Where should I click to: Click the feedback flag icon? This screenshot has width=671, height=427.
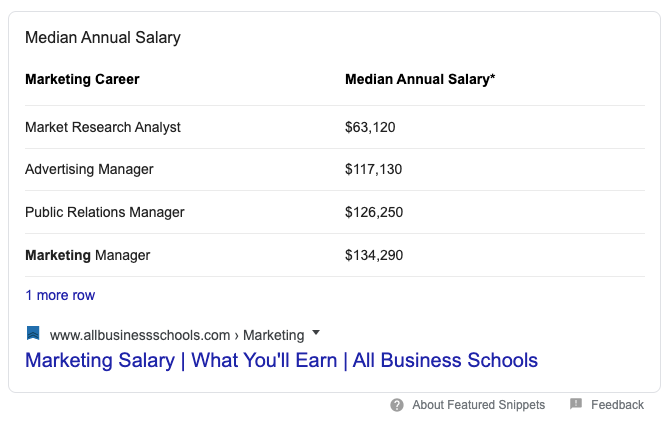click(x=576, y=403)
